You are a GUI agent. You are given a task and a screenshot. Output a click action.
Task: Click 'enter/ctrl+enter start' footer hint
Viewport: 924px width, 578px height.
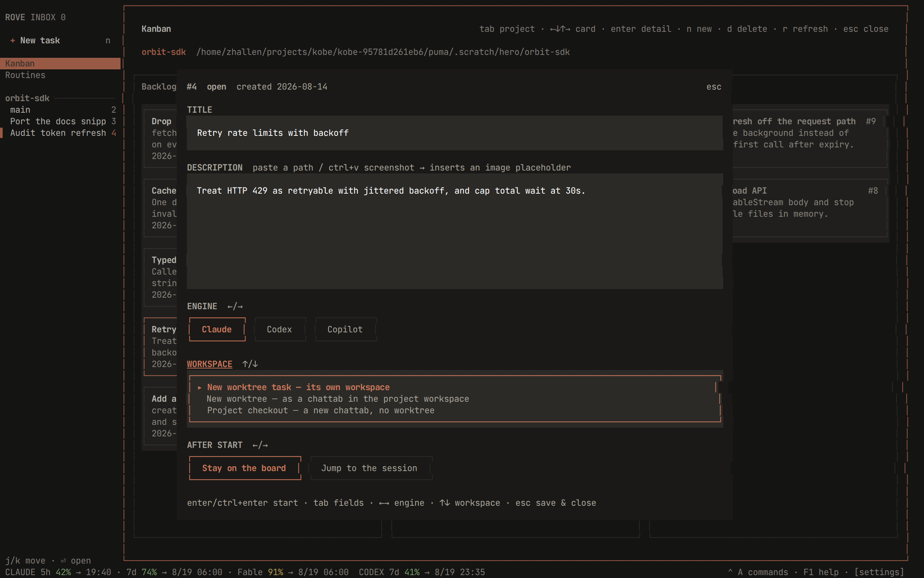[243, 503]
